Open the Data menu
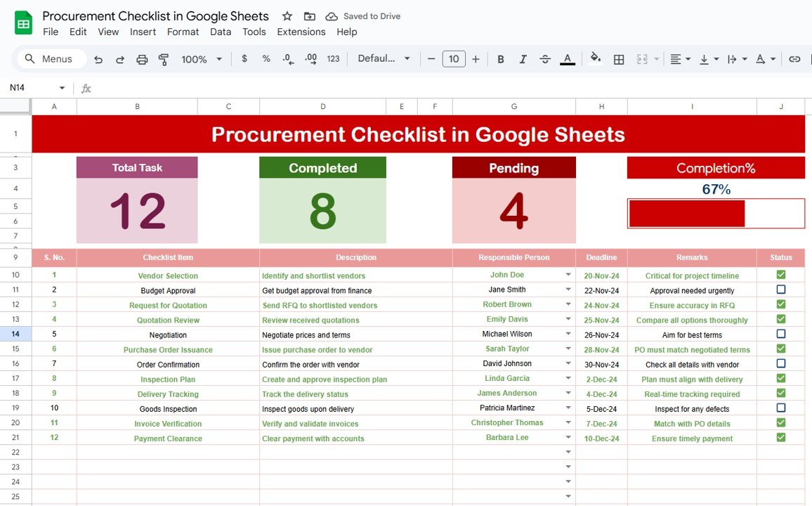Image resolution: width=812 pixels, height=506 pixels. pyautogui.click(x=221, y=32)
